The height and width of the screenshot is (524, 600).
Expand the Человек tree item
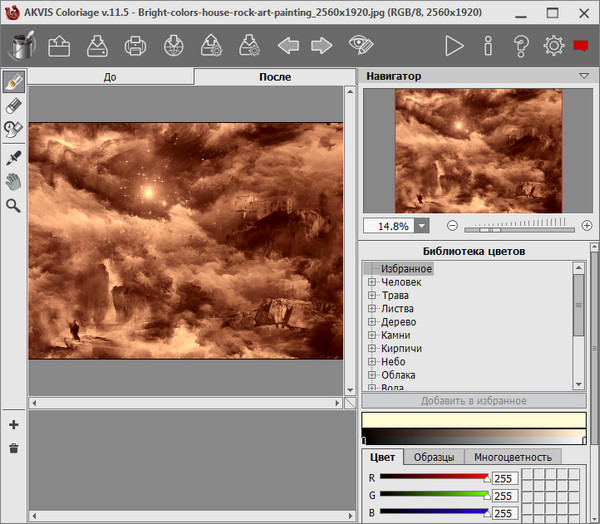pos(372,283)
